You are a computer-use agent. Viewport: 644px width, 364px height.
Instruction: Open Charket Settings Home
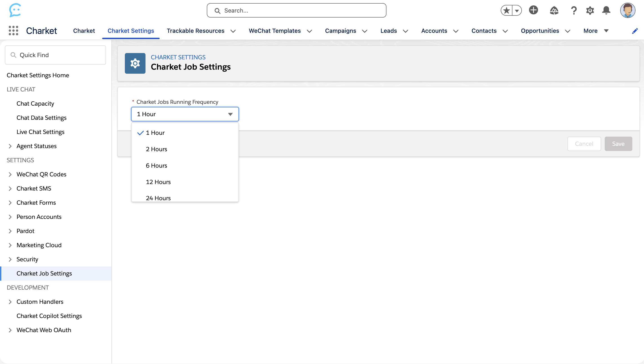(x=38, y=75)
